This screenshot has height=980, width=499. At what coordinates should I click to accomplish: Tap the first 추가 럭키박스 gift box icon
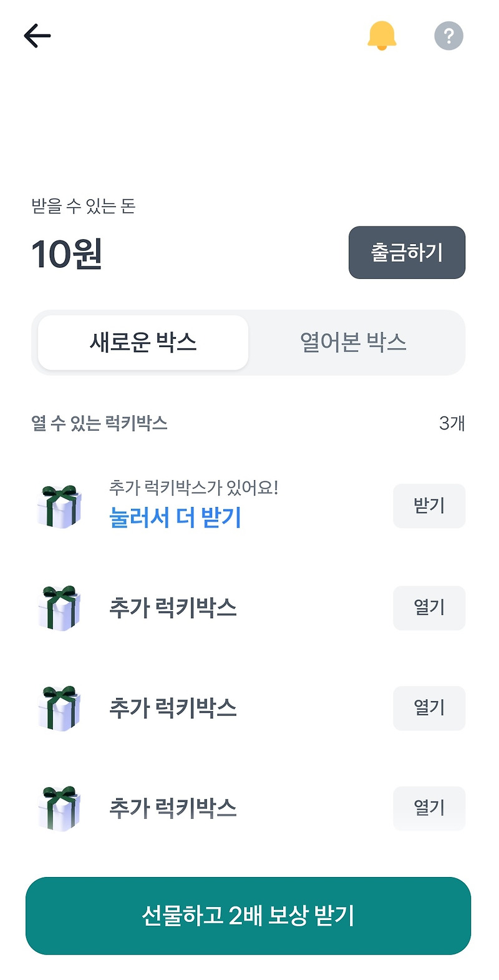[59, 608]
